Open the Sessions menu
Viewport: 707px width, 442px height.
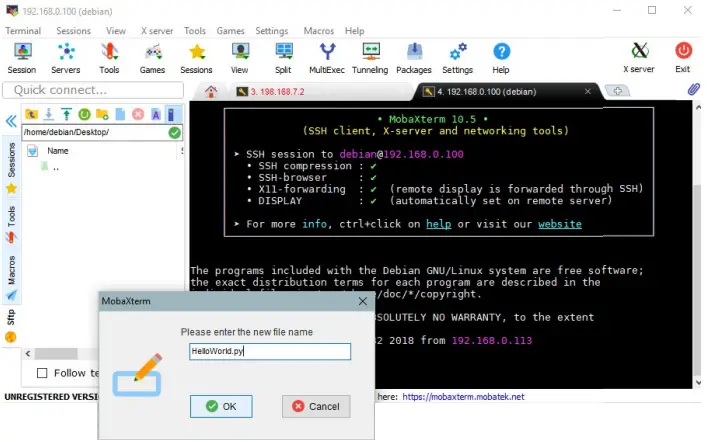73,31
